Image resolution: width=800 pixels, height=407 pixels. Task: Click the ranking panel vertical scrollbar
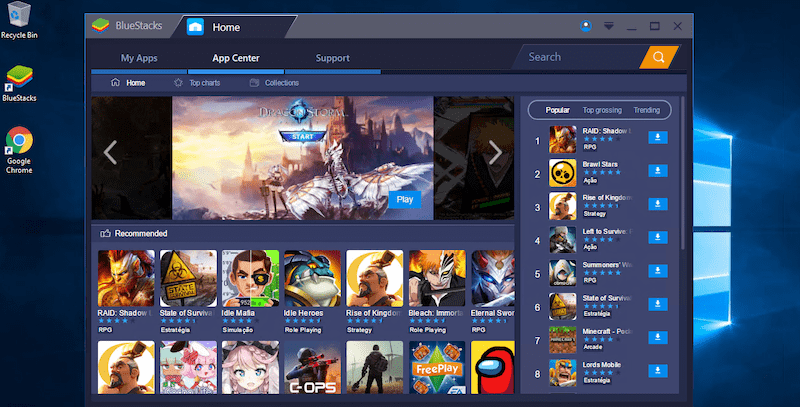tap(683, 173)
